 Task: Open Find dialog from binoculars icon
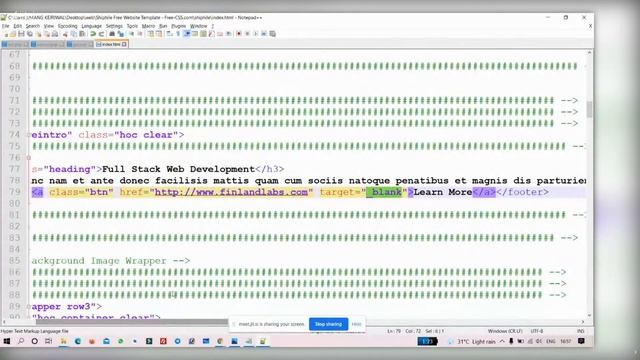pyautogui.click(x=112, y=34)
